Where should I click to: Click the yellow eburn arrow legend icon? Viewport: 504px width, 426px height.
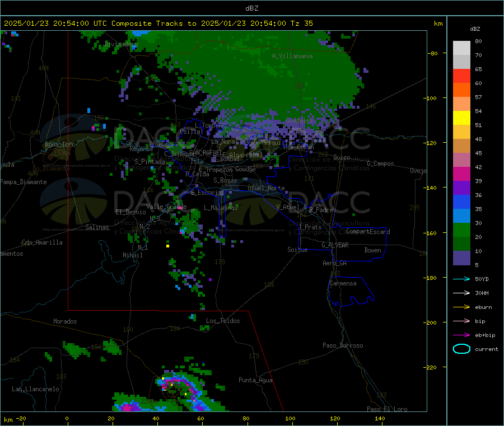461,307
